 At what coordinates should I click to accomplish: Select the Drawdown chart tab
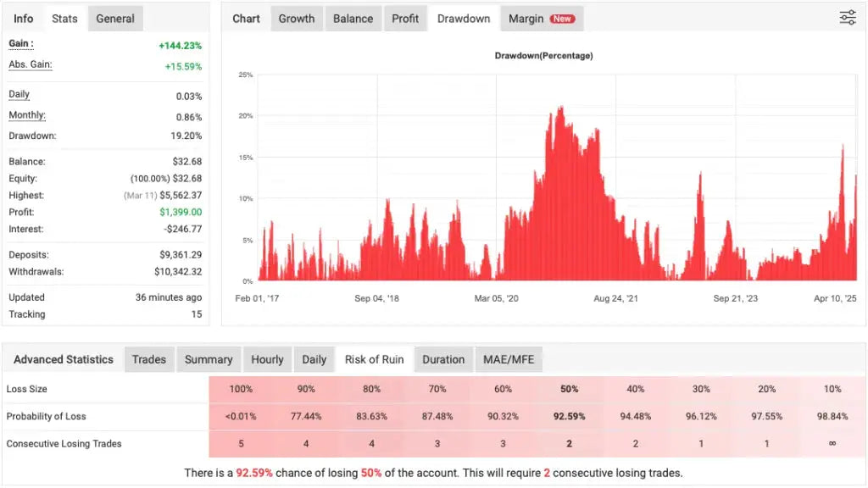click(x=463, y=18)
